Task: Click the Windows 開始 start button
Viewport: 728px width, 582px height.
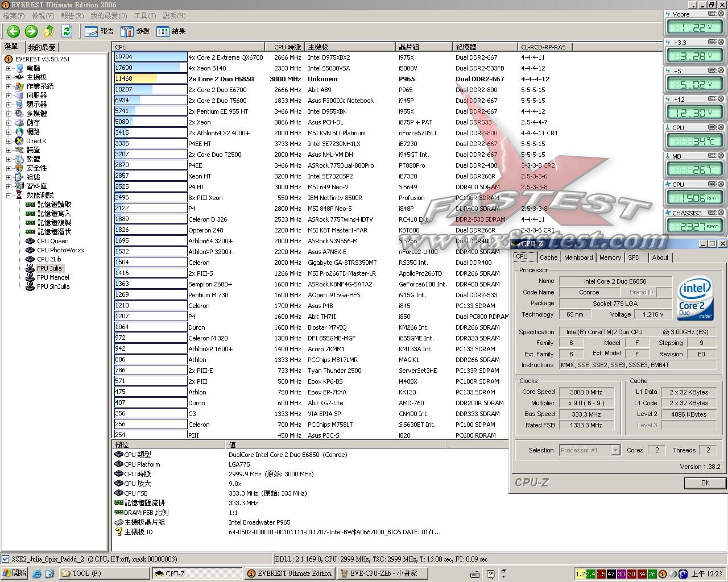Action: click(x=14, y=573)
